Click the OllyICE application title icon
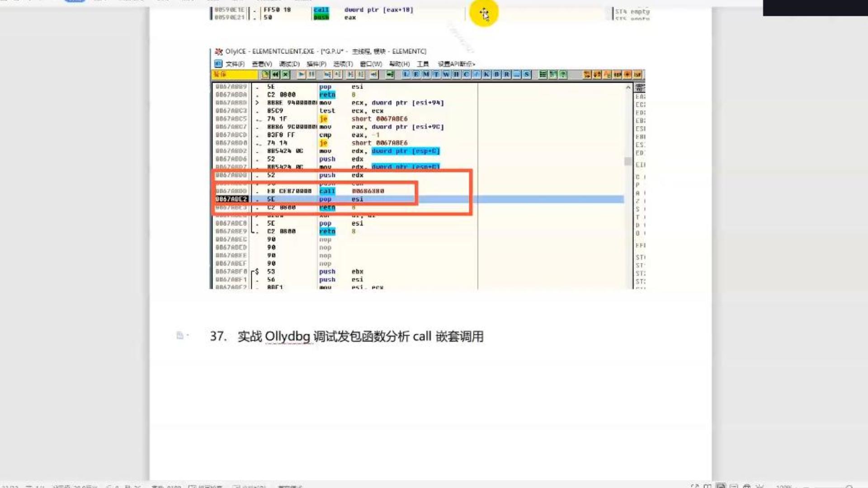 (218, 52)
